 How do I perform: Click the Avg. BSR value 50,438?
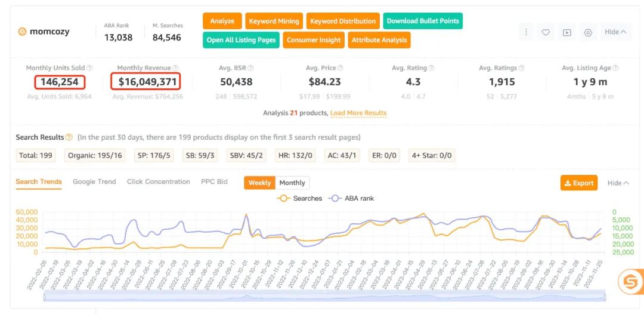click(x=236, y=82)
